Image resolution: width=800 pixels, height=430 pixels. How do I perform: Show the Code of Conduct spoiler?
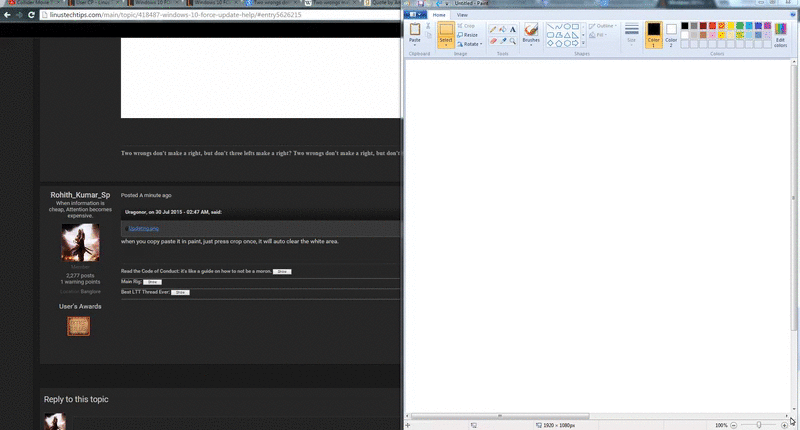pyautogui.click(x=282, y=271)
